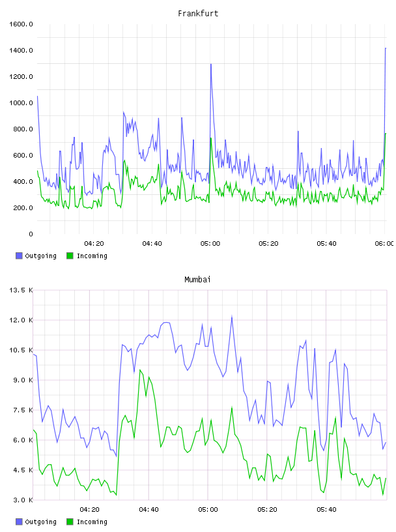Click the blue Outgoing swatch under Frankfurt chart

(x=19, y=256)
